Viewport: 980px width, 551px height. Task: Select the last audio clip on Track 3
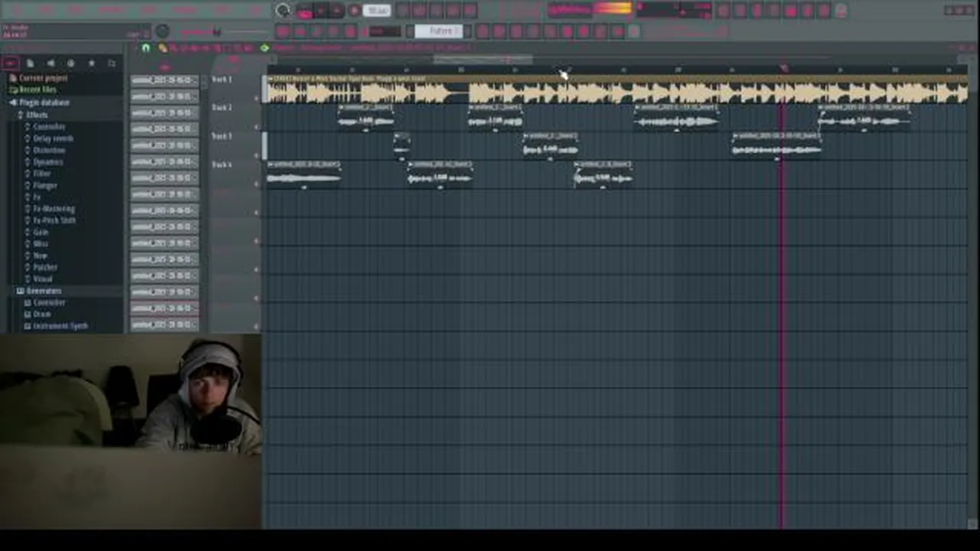776,146
